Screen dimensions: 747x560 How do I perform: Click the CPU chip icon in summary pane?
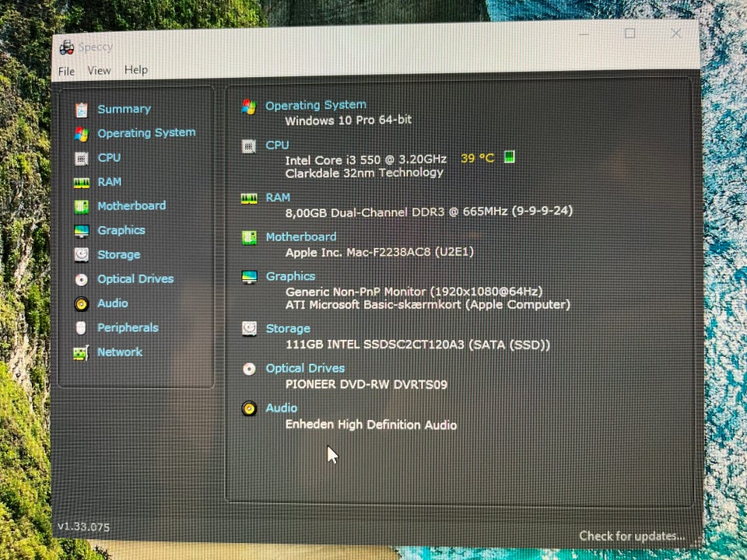tap(249, 146)
